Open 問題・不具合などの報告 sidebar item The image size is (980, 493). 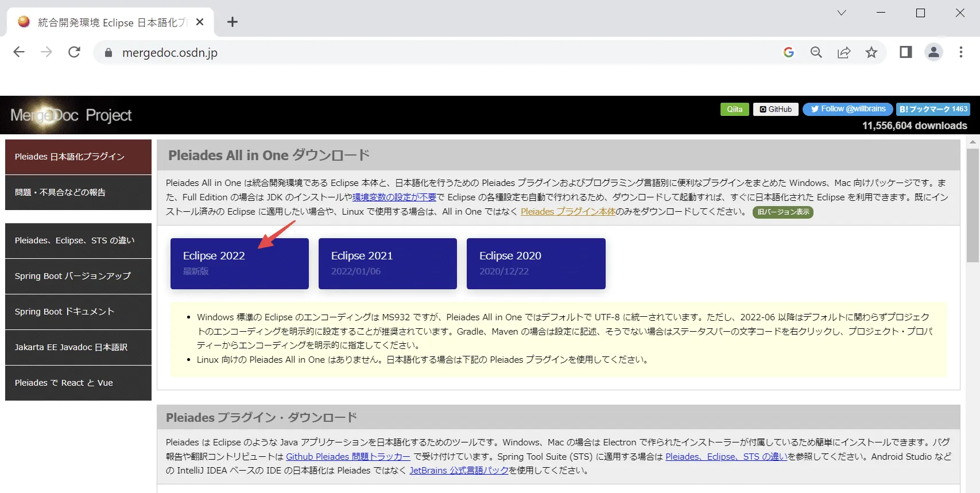78,192
